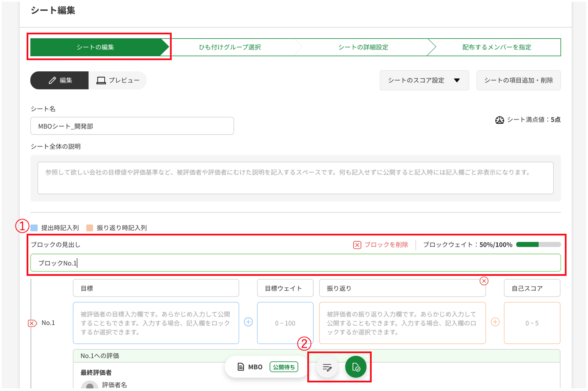Click the ブロックの見出し input field
This screenshot has height=391, width=588.
click(x=295, y=263)
